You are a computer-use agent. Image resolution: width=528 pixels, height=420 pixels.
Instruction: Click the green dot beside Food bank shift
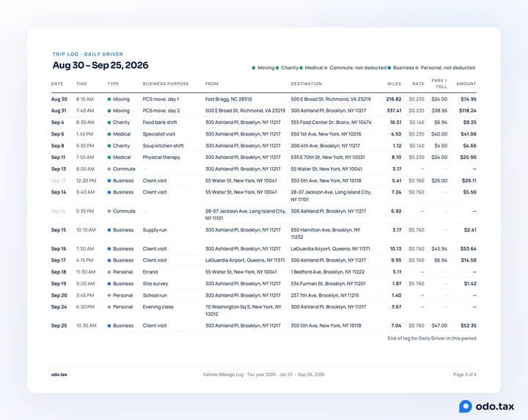click(109, 122)
